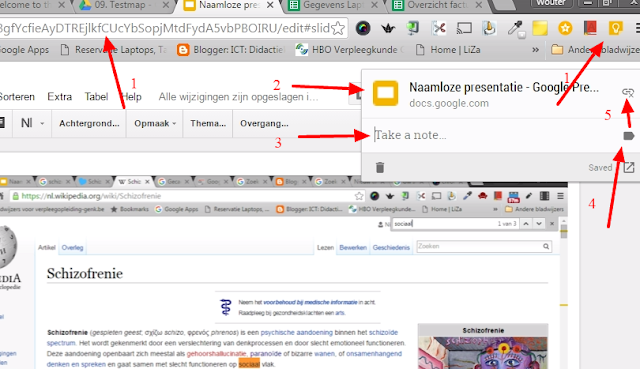The width and height of the screenshot is (640, 369).
Task: Click the Overgang... button
Action: pos(264,123)
